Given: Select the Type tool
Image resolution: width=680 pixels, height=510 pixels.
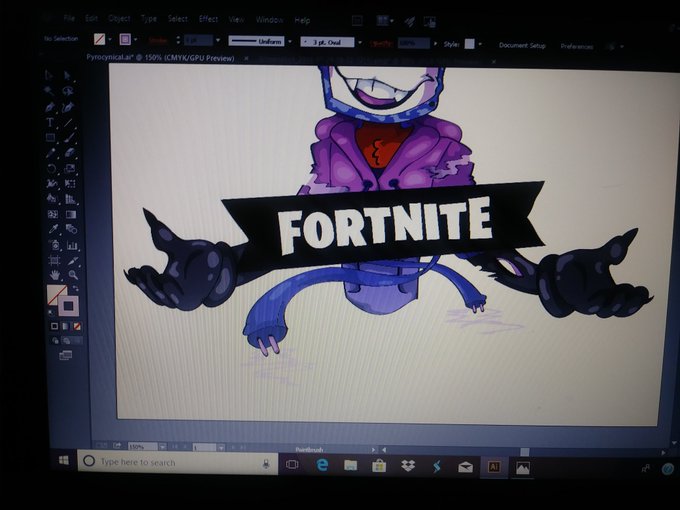Looking at the screenshot, I should [x=50, y=122].
